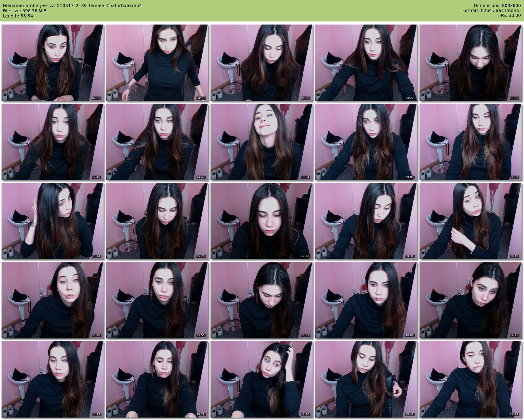Select the thumbnail timestamped 04:13
This screenshot has height=420, width=524.
(x=157, y=63)
